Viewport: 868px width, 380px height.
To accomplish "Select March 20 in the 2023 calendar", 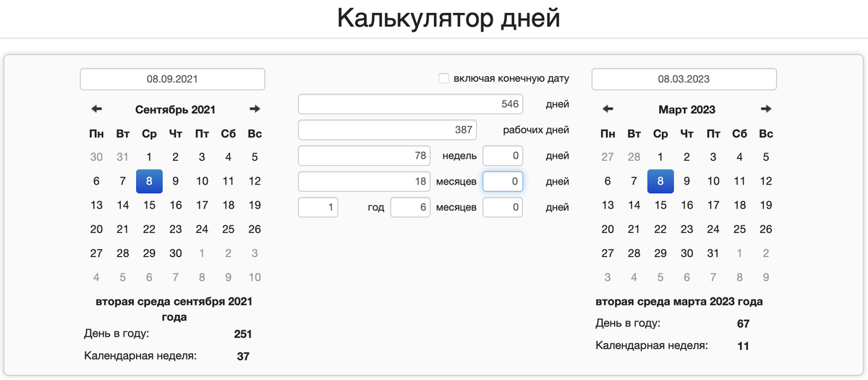I will [608, 229].
